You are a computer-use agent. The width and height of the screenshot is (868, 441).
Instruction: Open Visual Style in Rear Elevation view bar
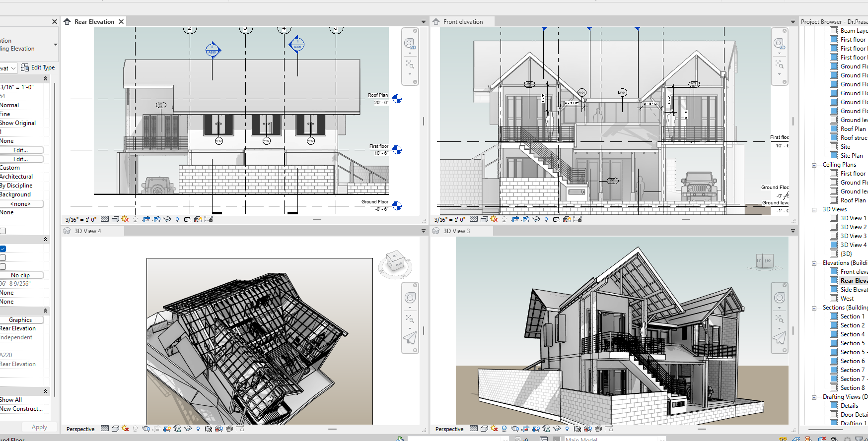115,219
